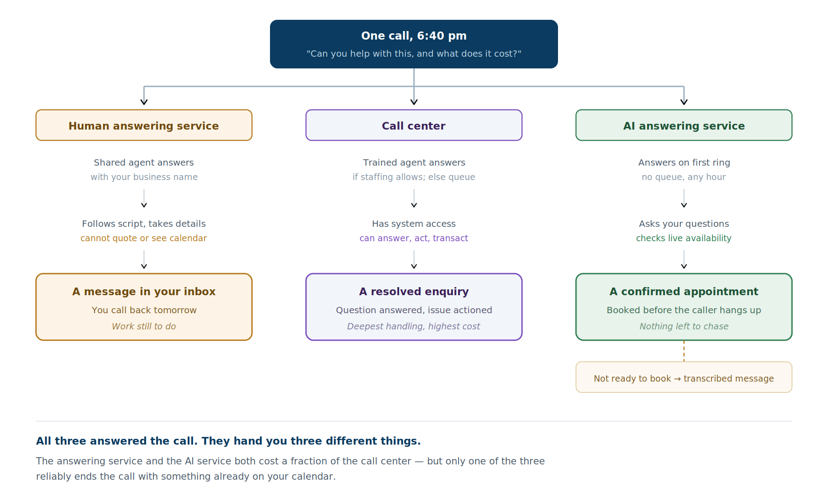Click the green 'checks live availability' text

[684, 238]
